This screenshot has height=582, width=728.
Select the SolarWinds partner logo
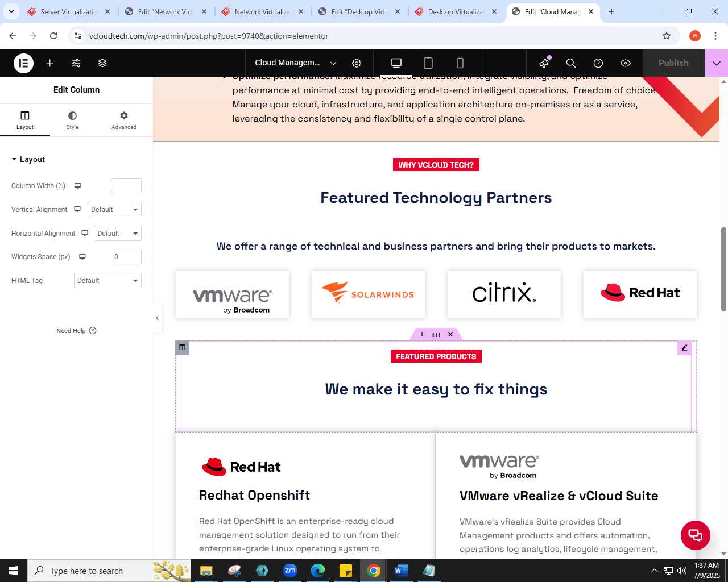pos(368,294)
